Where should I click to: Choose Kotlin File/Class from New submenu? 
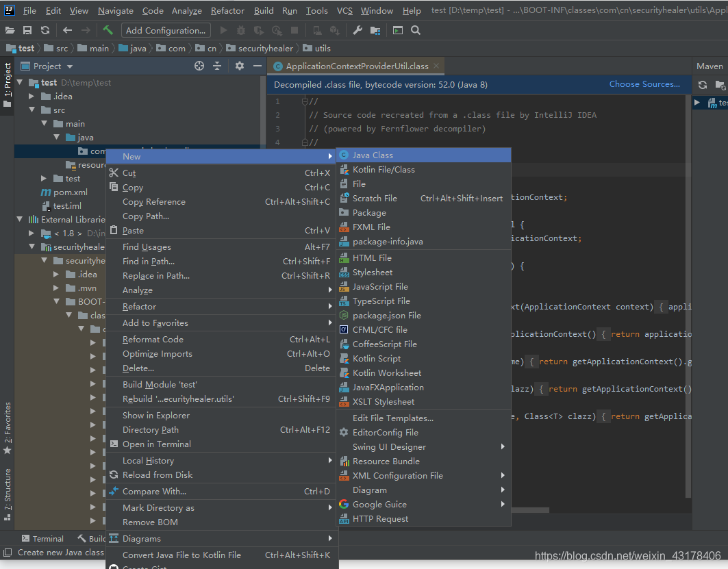pyautogui.click(x=423, y=169)
